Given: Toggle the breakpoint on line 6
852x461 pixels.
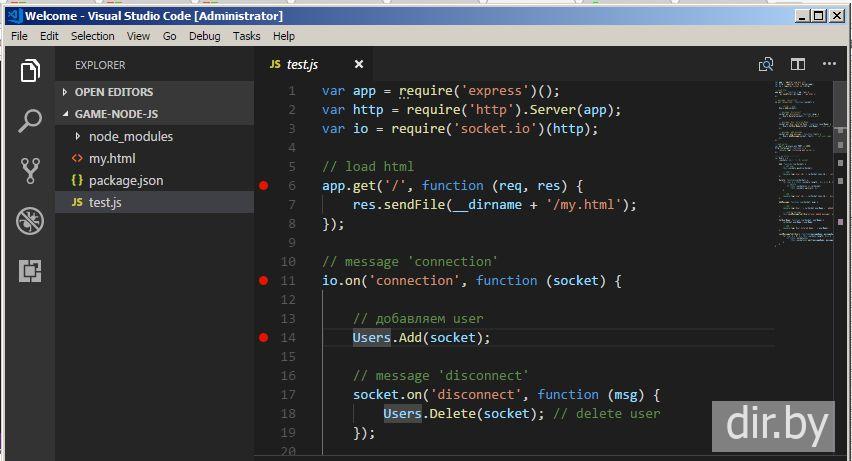Looking at the screenshot, I should (x=264, y=186).
